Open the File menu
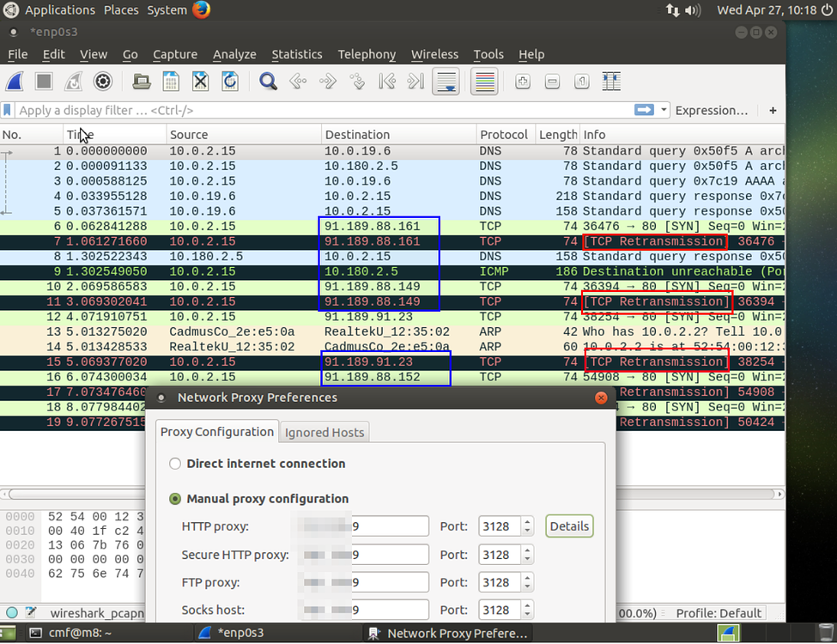This screenshot has width=837, height=644. pos(18,54)
